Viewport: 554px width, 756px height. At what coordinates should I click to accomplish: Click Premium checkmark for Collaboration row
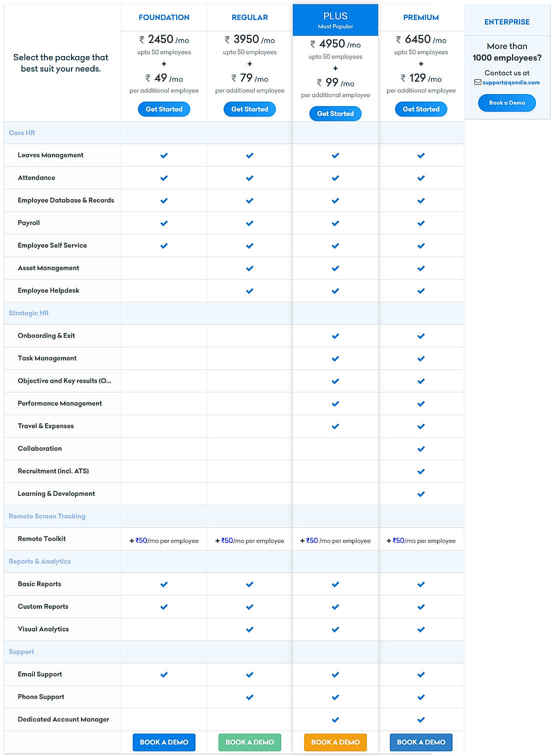click(421, 449)
